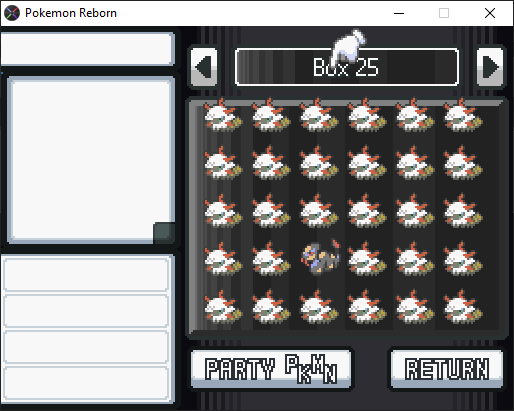
Task: Select the dark Pokemon in the fourth row
Action: pos(320,258)
